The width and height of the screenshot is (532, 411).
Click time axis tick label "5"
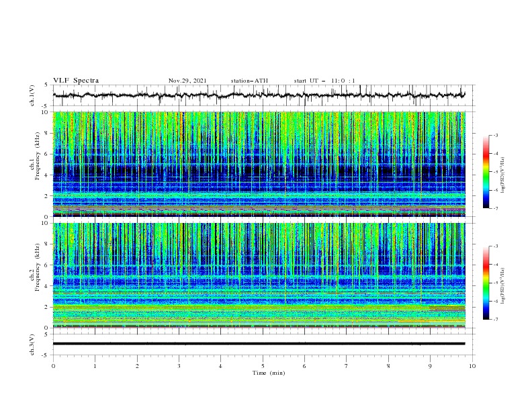pyautogui.click(x=263, y=366)
